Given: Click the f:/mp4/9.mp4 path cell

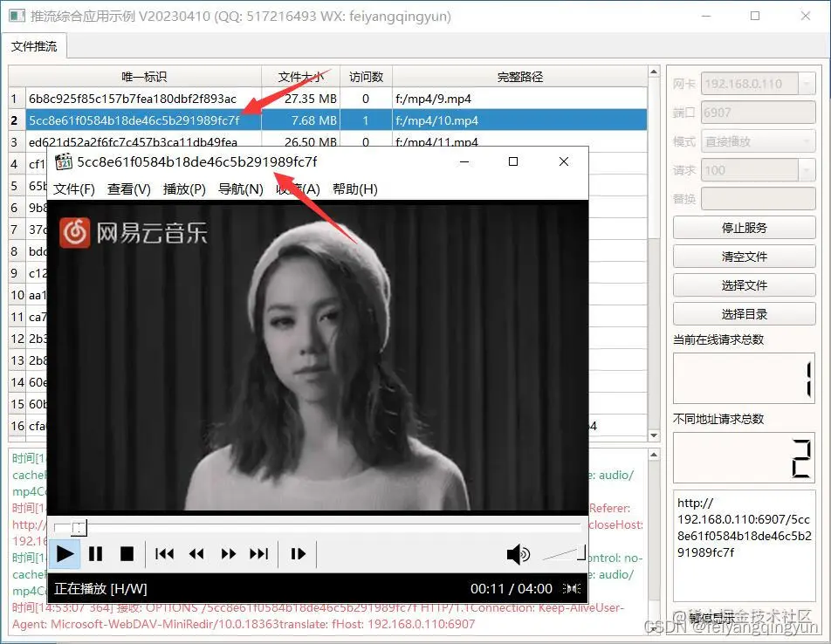Looking at the screenshot, I should pos(519,99).
